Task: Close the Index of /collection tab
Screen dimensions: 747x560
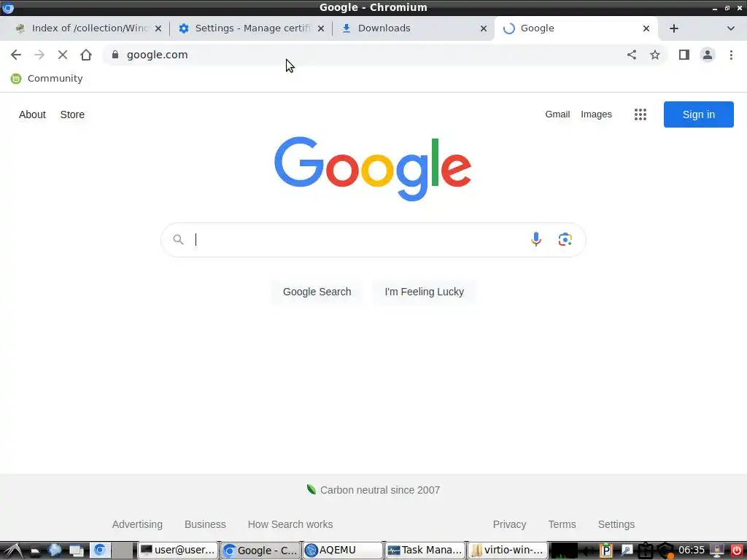Action: [x=158, y=28]
